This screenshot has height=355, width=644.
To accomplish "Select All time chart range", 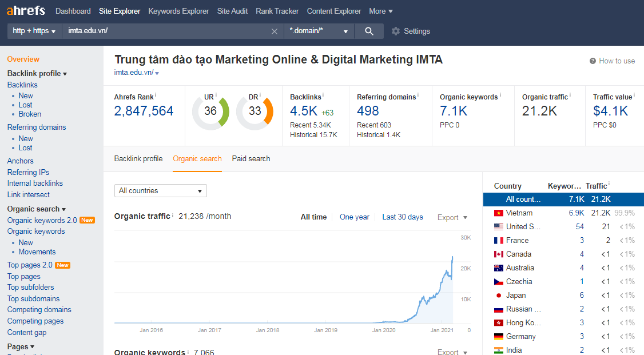I will click(314, 217).
